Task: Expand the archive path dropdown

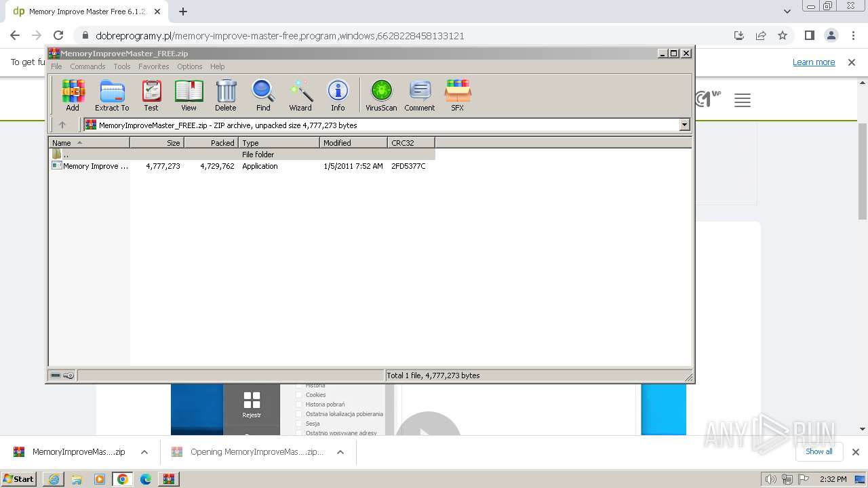Action: pyautogui.click(x=684, y=125)
